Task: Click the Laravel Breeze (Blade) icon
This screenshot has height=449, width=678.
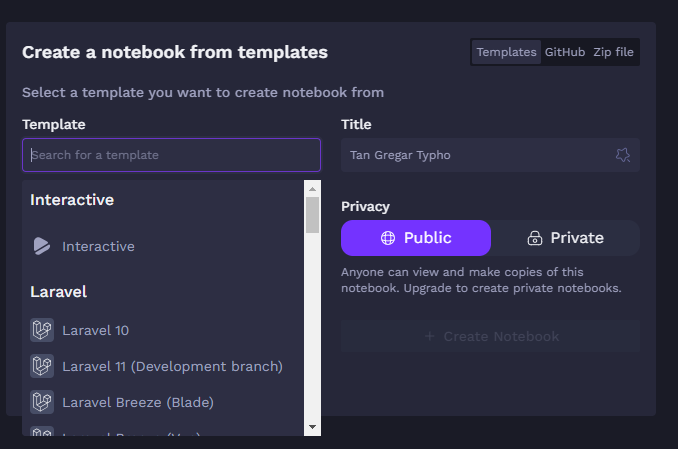Action: (x=41, y=402)
